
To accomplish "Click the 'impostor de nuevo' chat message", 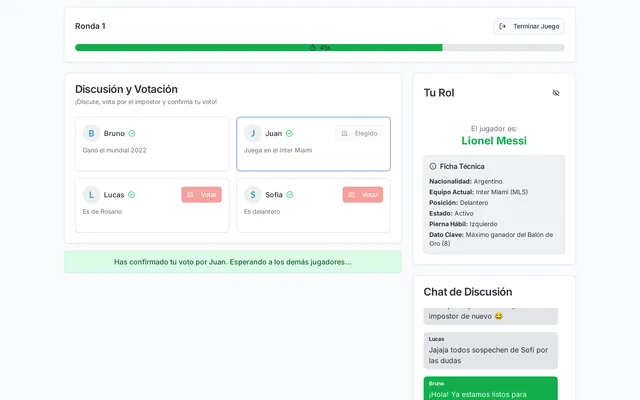I will coord(490,316).
